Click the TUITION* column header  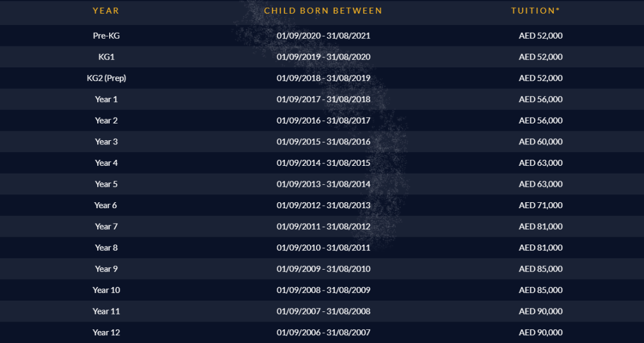point(535,11)
